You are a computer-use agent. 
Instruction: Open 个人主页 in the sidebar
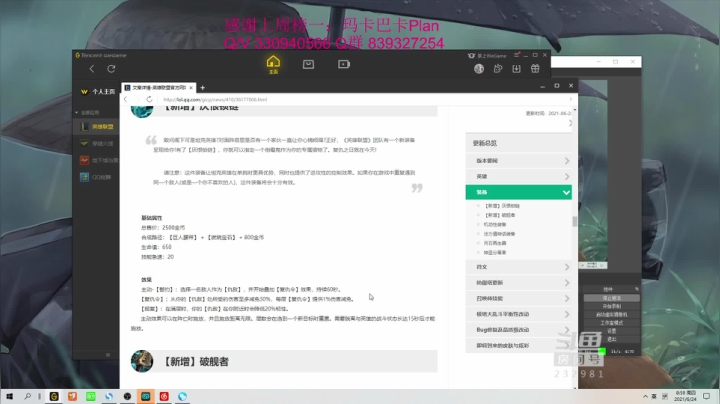pyautogui.click(x=98, y=92)
